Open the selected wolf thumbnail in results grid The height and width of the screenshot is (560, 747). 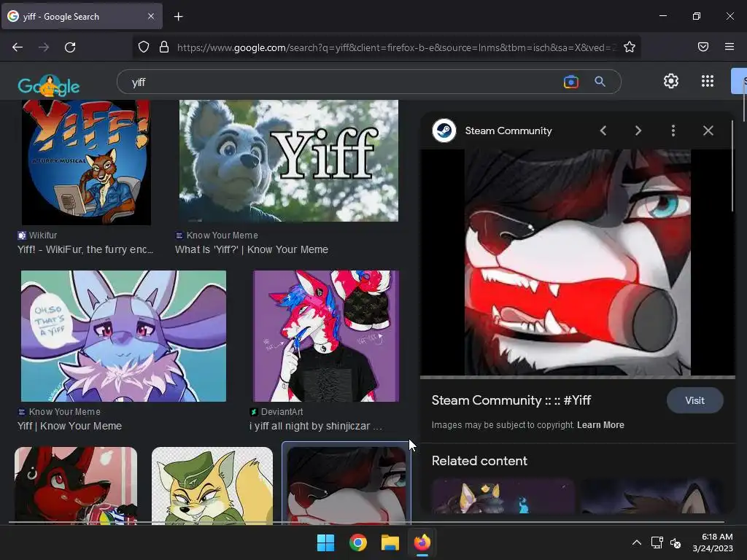[x=347, y=485]
